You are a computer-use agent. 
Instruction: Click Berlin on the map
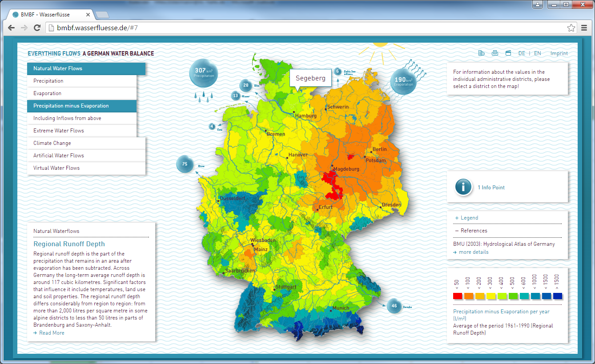[379, 149]
